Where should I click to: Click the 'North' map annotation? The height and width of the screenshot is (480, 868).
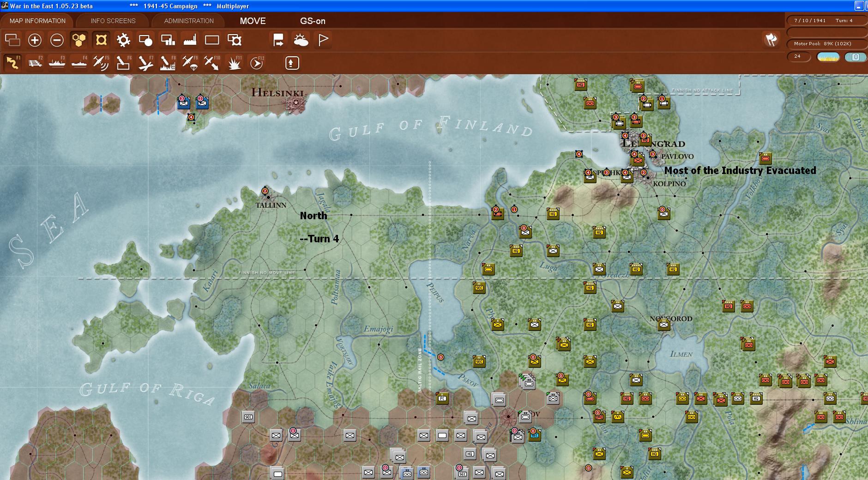(x=313, y=216)
